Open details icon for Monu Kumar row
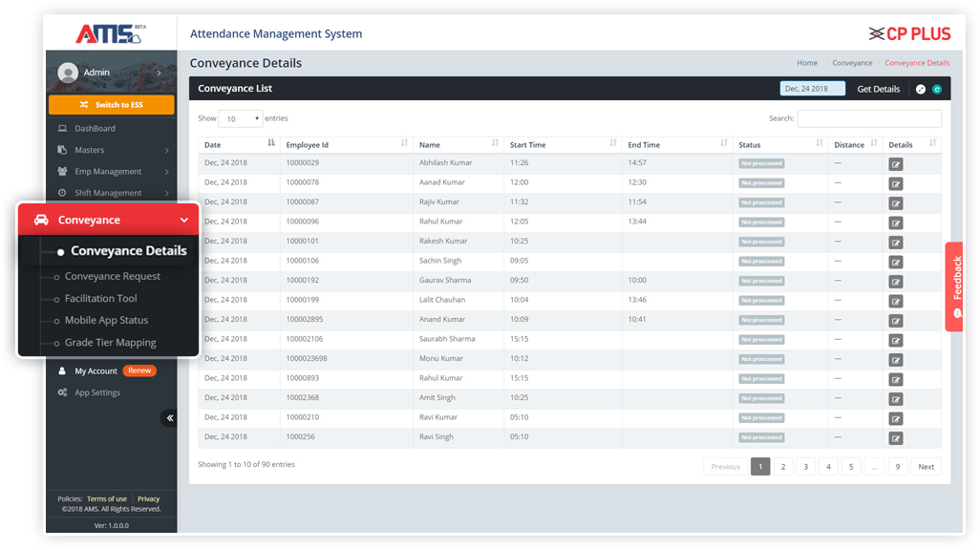 [896, 360]
